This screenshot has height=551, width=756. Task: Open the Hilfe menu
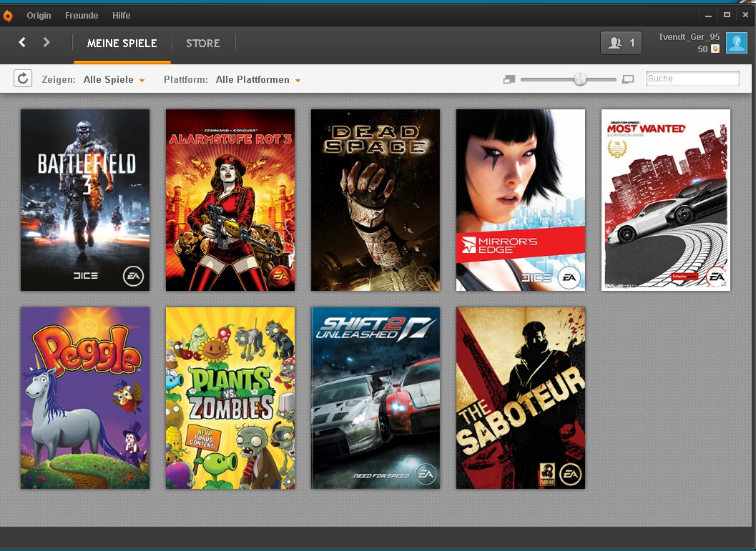coord(122,16)
